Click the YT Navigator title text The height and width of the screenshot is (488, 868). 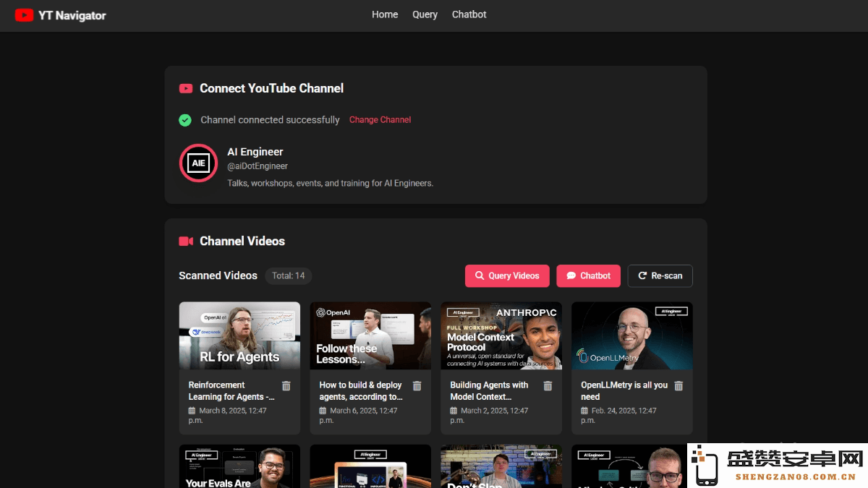(x=72, y=15)
